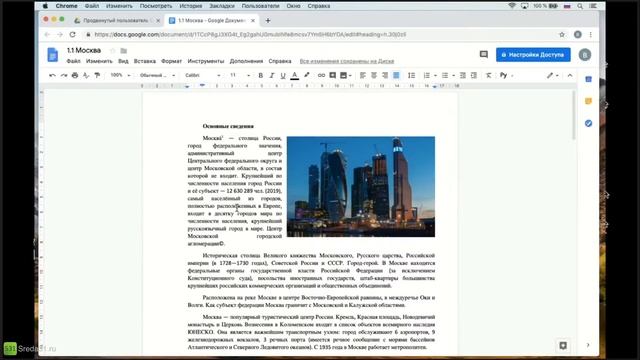
Task: Open the Chrome three-dot menu
Action: pyautogui.click(x=591, y=35)
